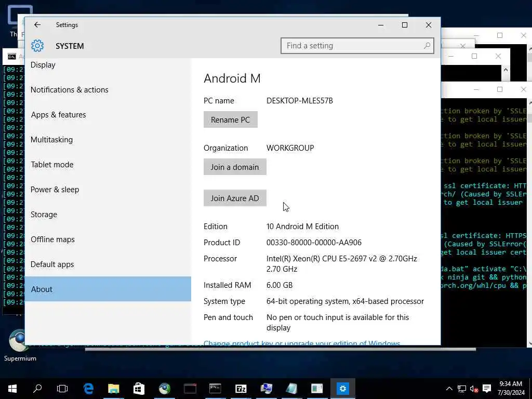
Task: Open Notifications & actions
Action: 70,89
